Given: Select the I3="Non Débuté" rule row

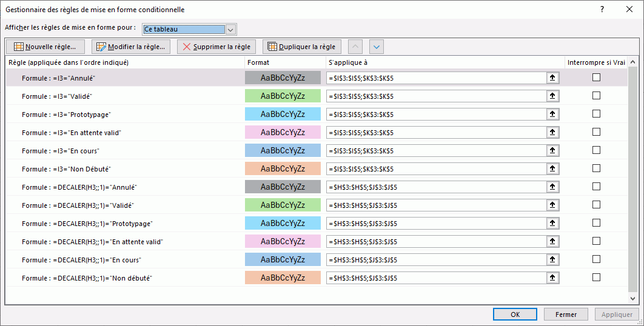Looking at the screenshot, I should tap(121, 168).
